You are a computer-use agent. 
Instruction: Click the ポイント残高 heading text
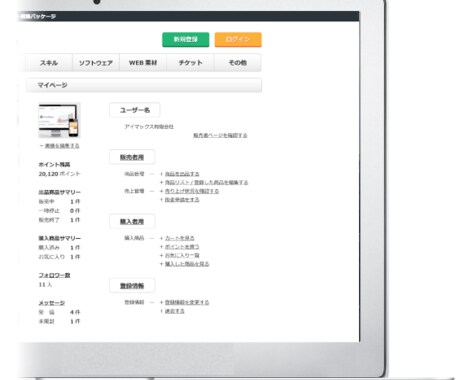(54, 165)
